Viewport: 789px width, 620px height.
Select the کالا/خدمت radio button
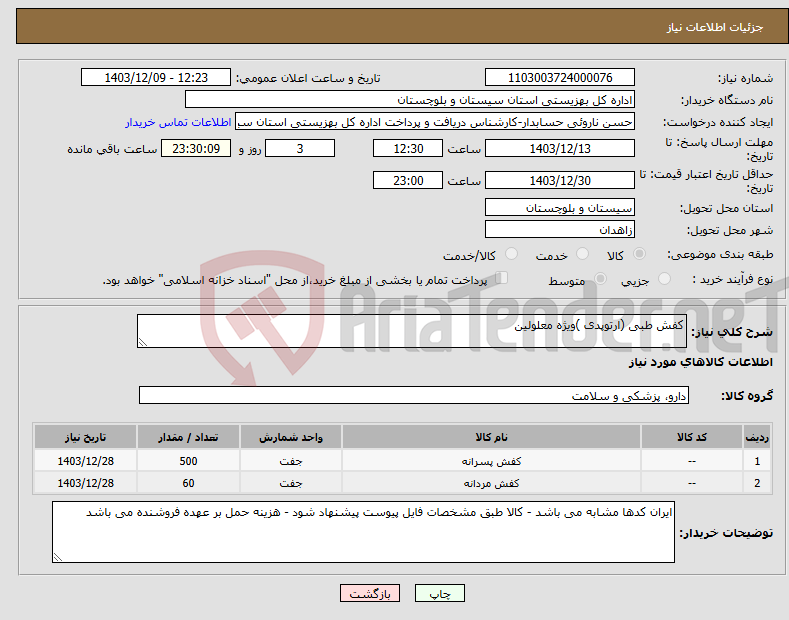pyautogui.click(x=511, y=254)
